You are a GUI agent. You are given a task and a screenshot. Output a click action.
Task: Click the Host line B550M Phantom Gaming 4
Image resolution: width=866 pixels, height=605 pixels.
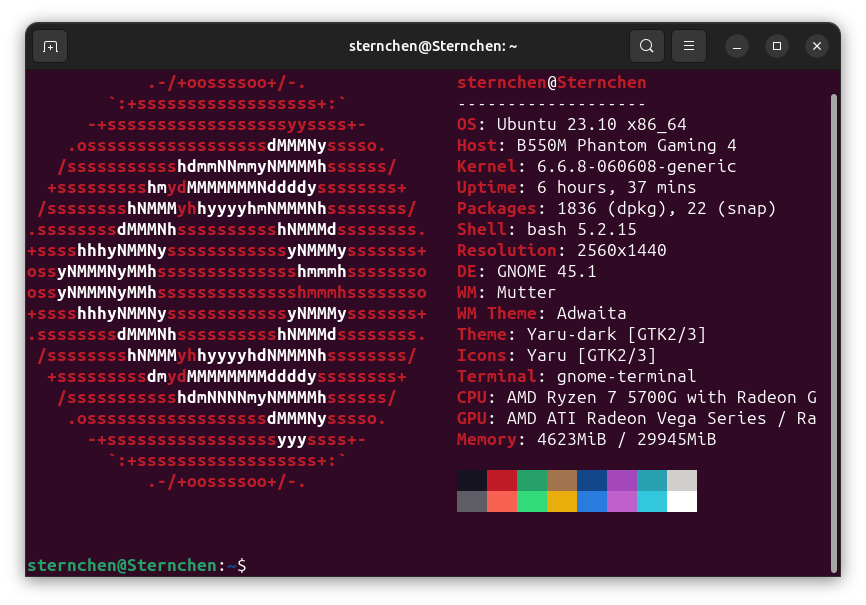[x=596, y=145]
